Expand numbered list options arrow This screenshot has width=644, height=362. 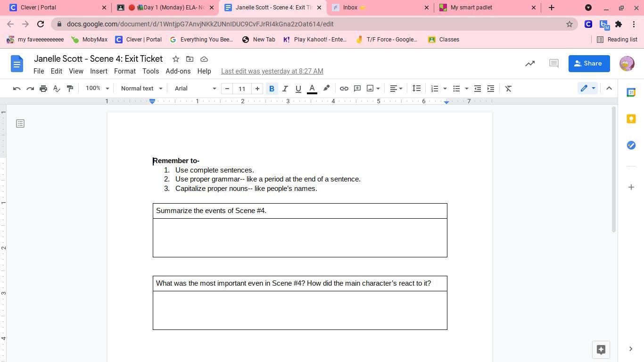click(x=445, y=89)
